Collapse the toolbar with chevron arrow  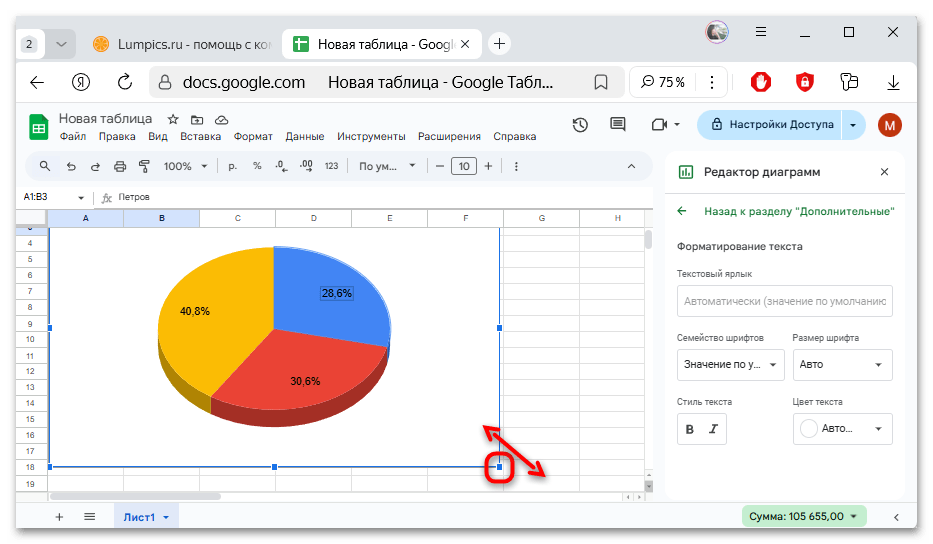[x=631, y=166]
